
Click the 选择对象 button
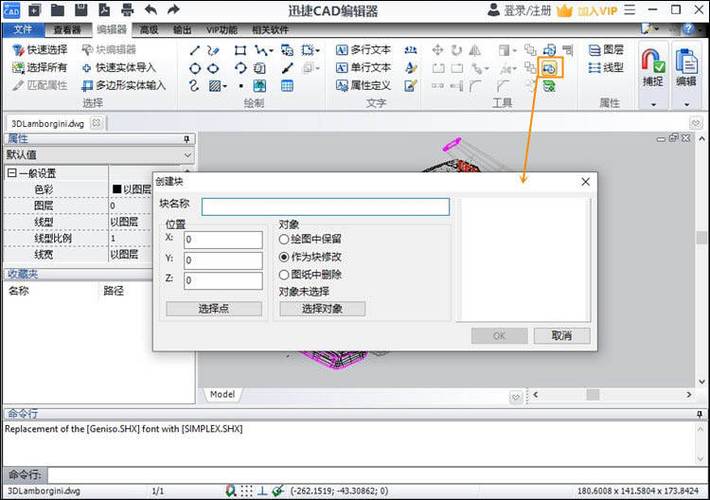point(320,309)
